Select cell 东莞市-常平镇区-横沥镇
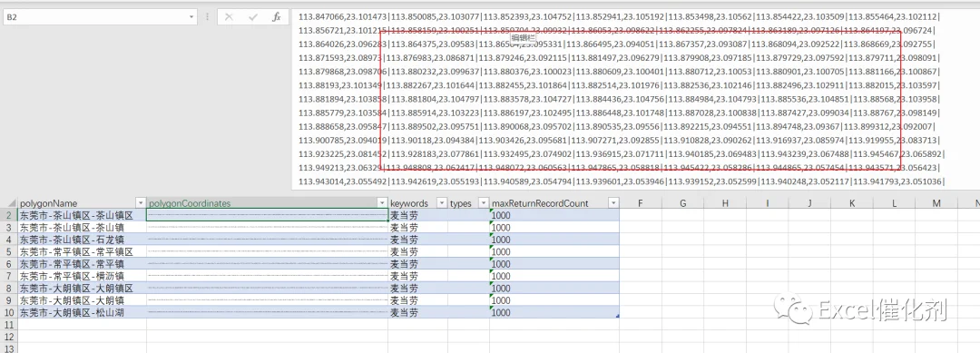The image size is (980, 353). (82, 276)
